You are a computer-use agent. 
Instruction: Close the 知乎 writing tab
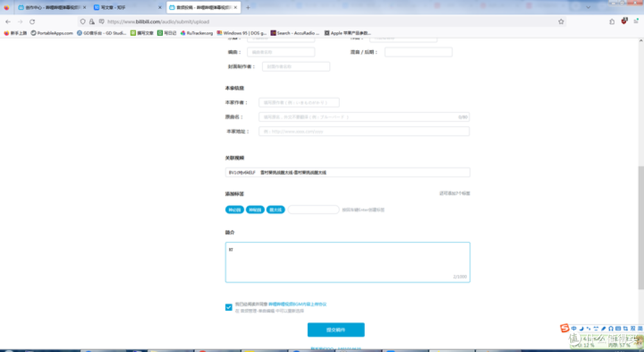click(x=160, y=7)
